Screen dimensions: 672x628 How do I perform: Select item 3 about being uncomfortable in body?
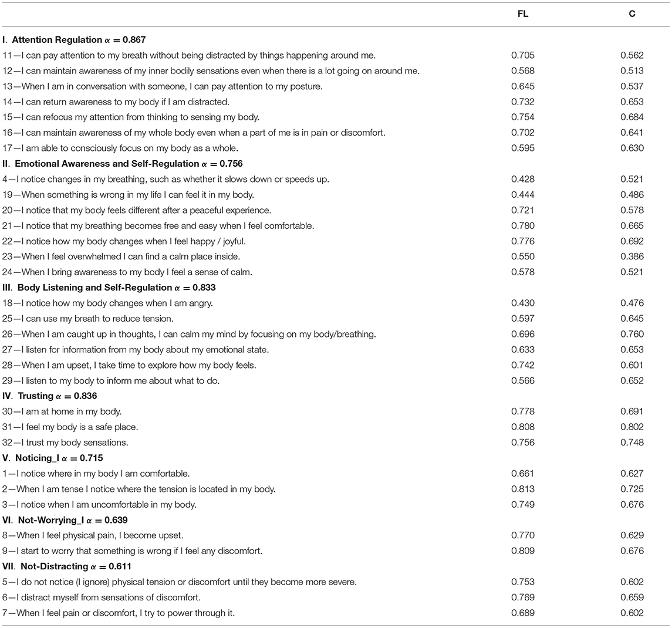pos(99,505)
